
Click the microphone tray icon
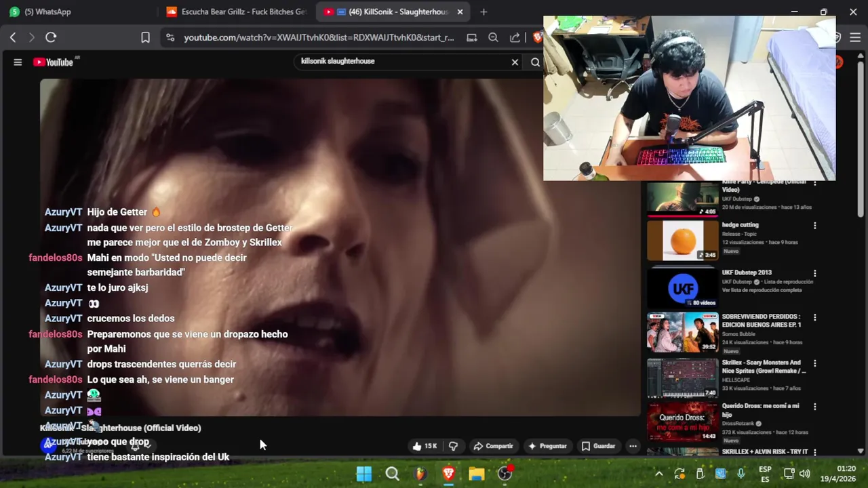point(741,474)
